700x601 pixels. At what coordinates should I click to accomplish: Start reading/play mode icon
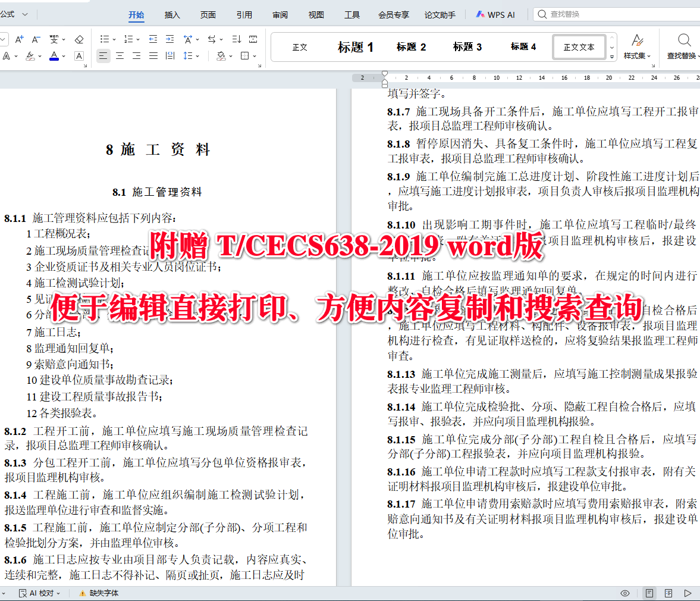coord(688,593)
